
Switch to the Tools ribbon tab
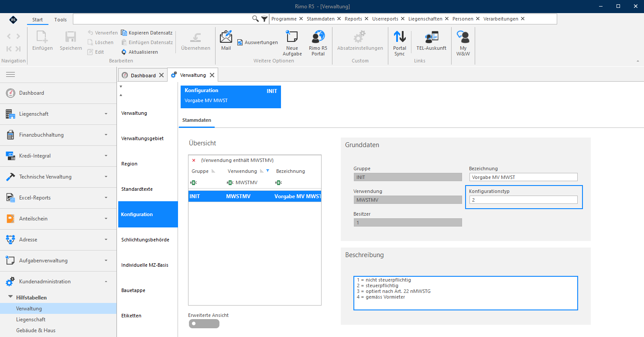point(61,20)
